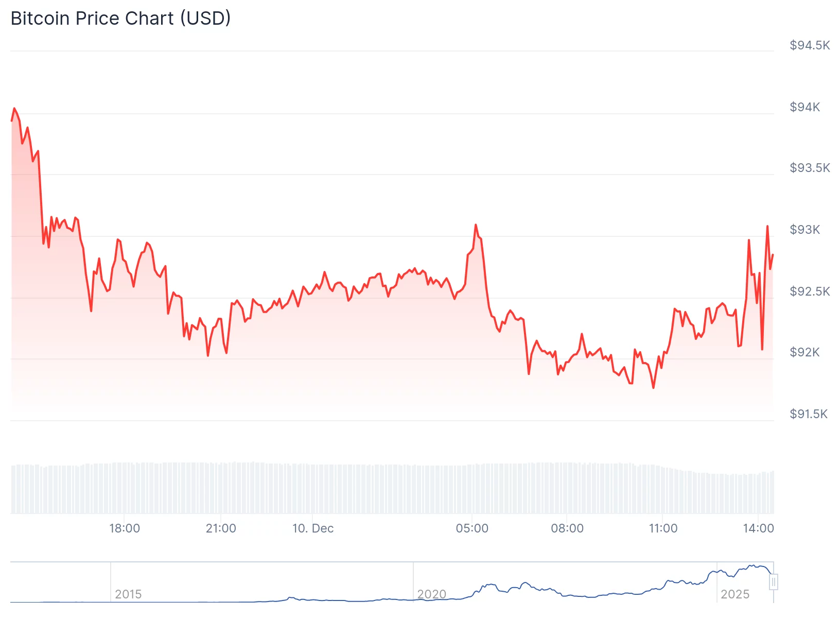
Task: Click the 05:00 time axis label
Action: 472,528
